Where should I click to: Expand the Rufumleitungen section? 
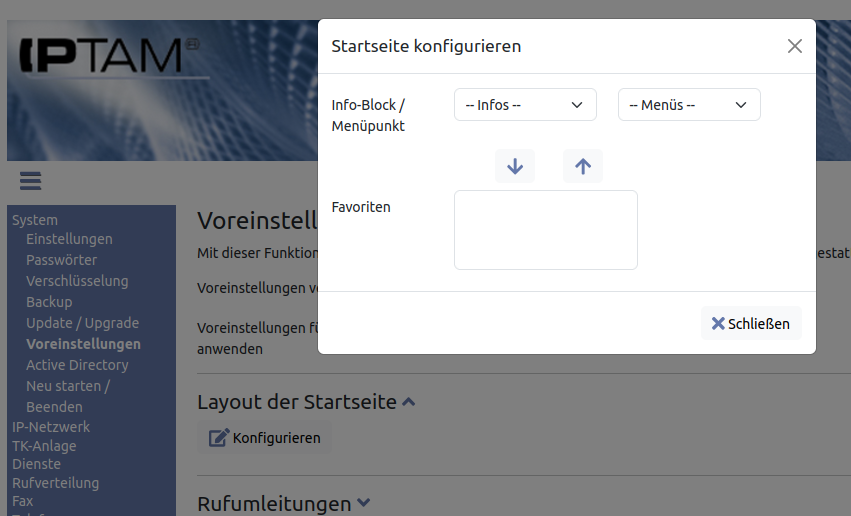363,503
